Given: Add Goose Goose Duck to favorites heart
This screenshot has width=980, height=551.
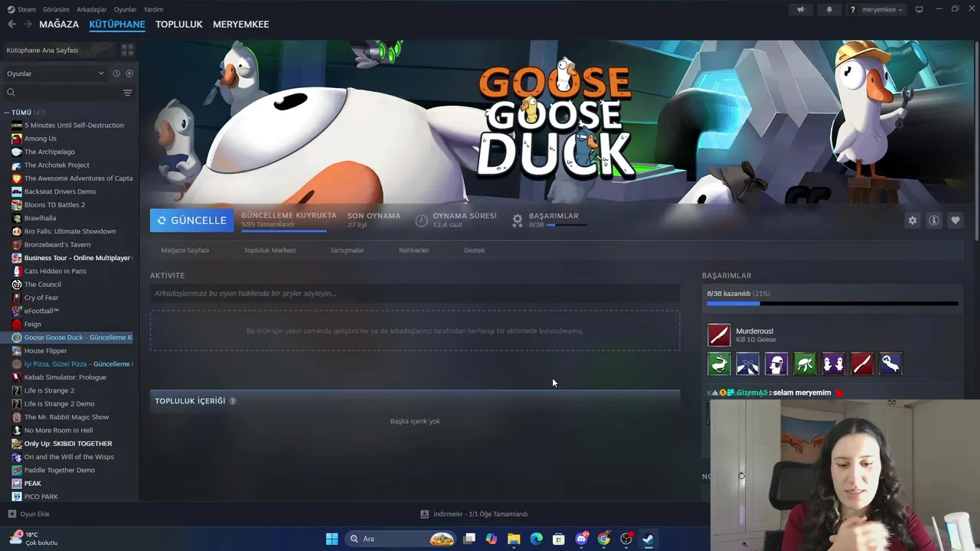Looking at the screenshot, I should click(955, 220).
